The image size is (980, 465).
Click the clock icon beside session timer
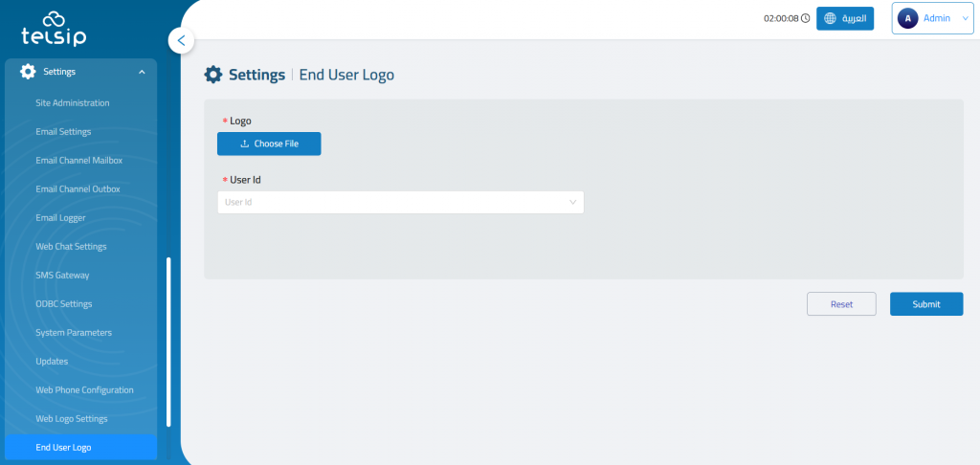point(805,18)
